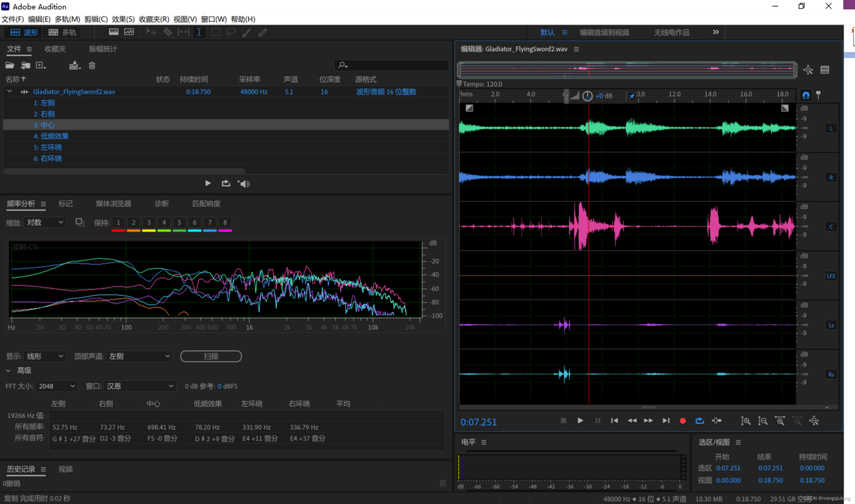Select the Razor tool in toolbar
The width and height of the screenshot is (855, 504).
[167, 32]
